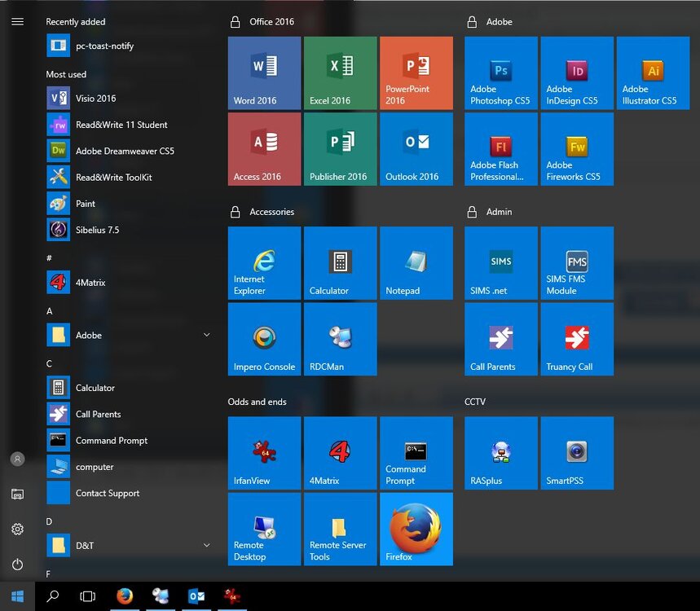Open the Word 2016 tile
Image resolution: width=700 pixels, height=611 pixels.
click(x=264, y=73)
